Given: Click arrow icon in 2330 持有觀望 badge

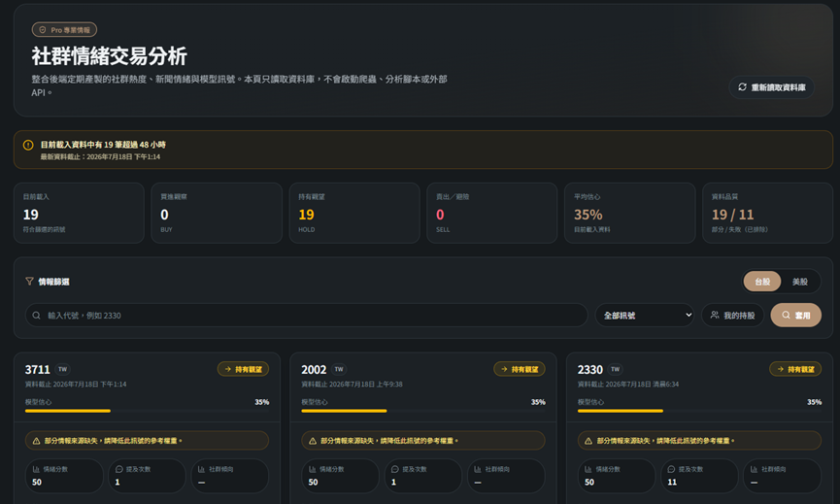Looking at the screenshot, I should pos(780,369).
